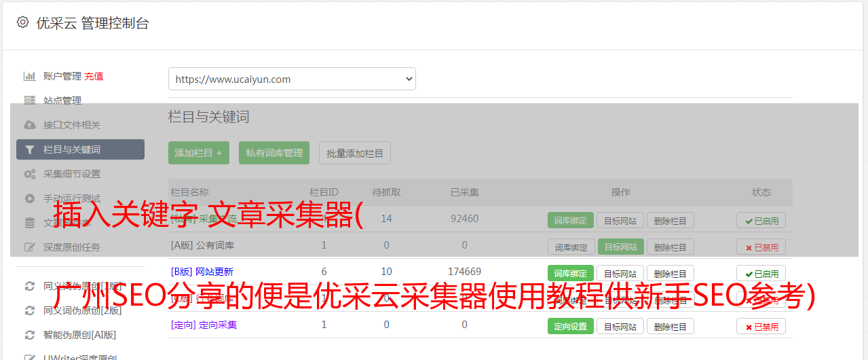Click 目标网站 for 定向采集 row
Screen dimensions: 868x360
(x=620, y=326)
